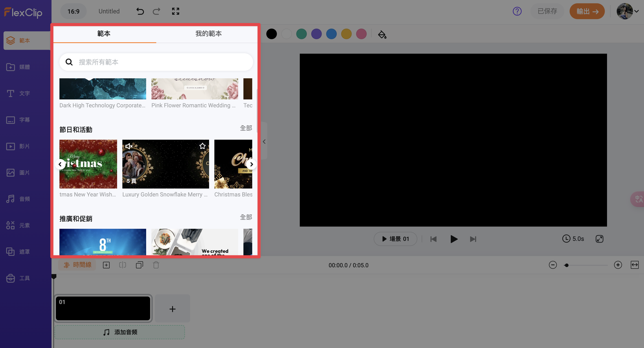Add a blank scene with large plus tile
The height and width of the screenshot is (348, 644).
(x=173, y=309)
